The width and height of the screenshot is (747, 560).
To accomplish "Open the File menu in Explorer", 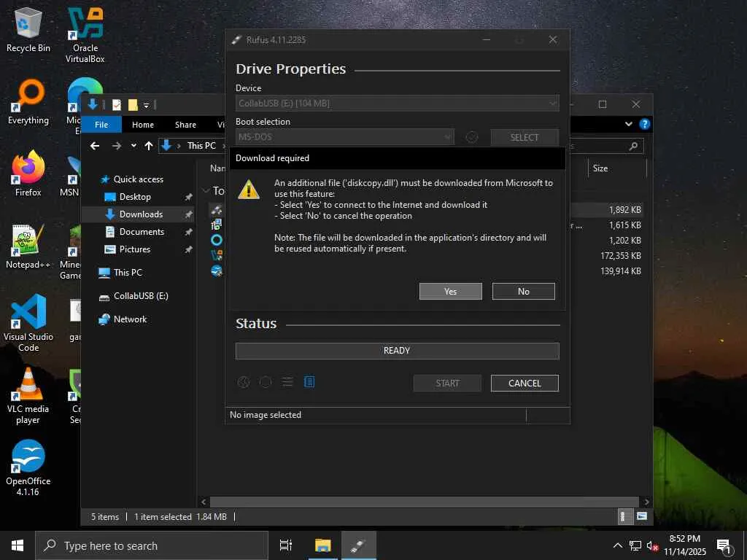I will click(101, 125).
